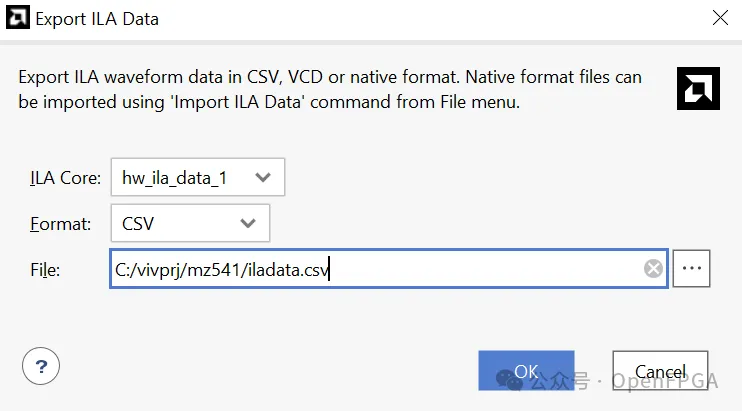Clear the file path with the X icon
The image size is (742, 411).
click(653, 268)
